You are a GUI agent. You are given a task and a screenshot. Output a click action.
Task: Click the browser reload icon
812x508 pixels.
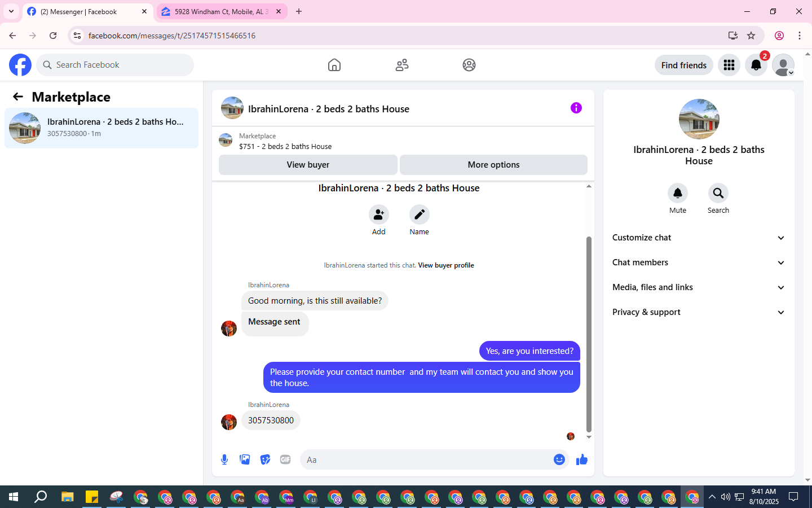pyautogui.click(x=53, y=36)
